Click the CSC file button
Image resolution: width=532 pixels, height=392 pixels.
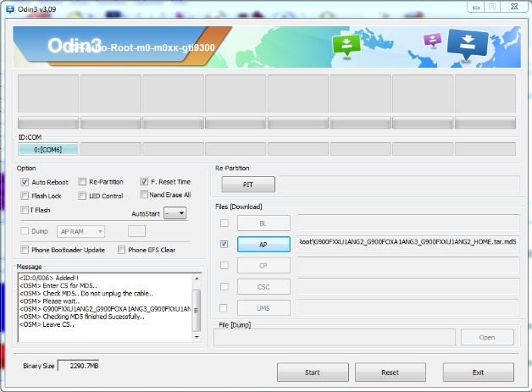coord(263,287)
